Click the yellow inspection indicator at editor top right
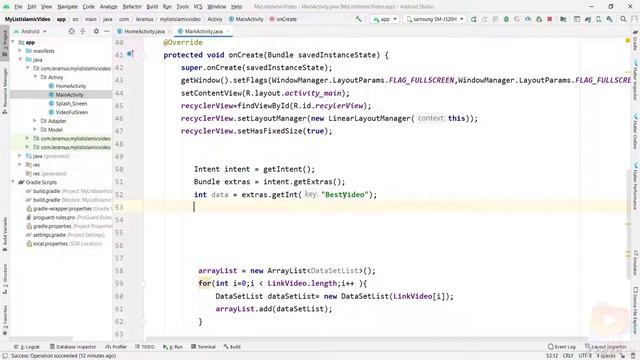 628,40
